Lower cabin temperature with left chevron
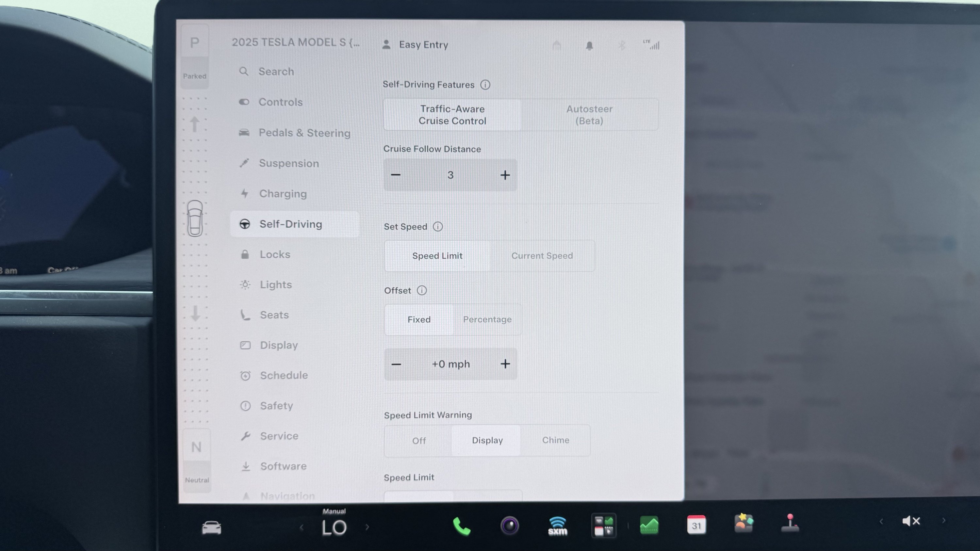980x551 pixels. coord(302,527)
